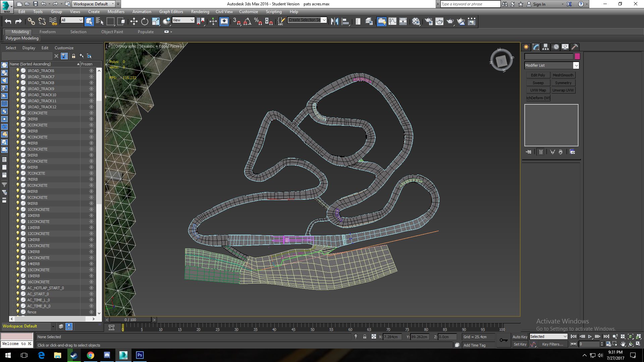Image resolution: width=644 pixels, height=362 pixels.
Task: Open the Curve Editor
Action: tap(392, 21)
